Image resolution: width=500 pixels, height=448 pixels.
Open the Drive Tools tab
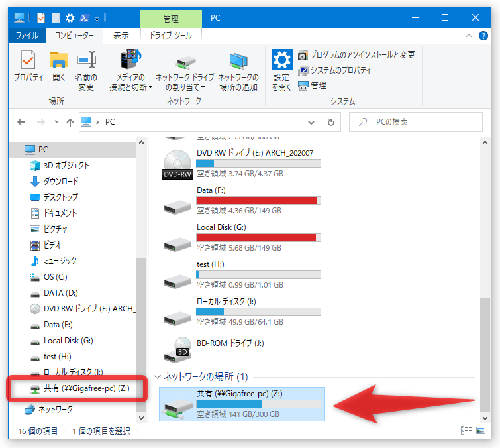pos(171,35)
